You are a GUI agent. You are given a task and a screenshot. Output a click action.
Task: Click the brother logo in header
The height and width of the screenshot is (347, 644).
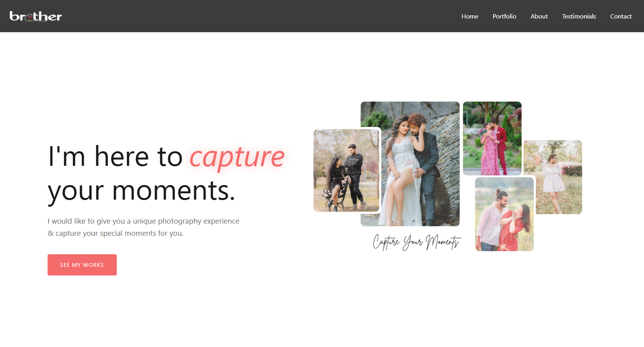(x=36, y=16)
